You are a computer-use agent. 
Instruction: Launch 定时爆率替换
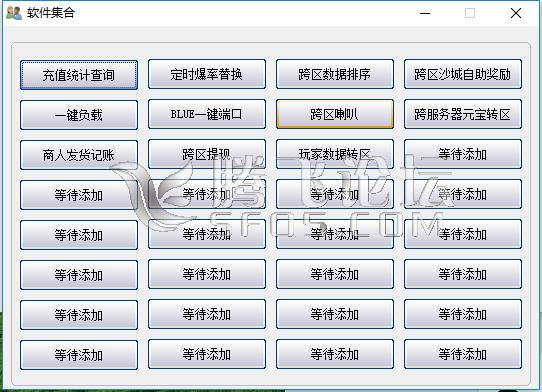tap(207, 74)
